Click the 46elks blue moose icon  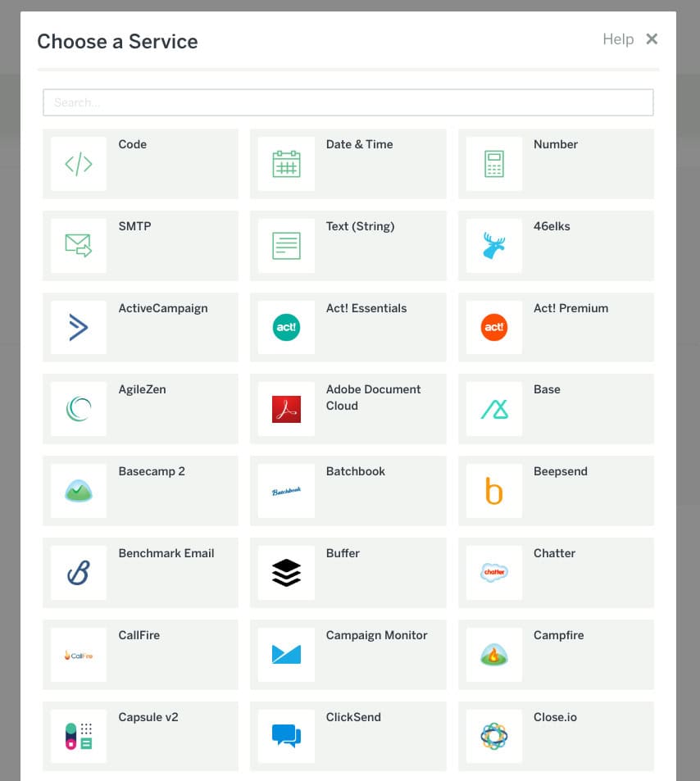pyautogui.click(x=494, y=246)
